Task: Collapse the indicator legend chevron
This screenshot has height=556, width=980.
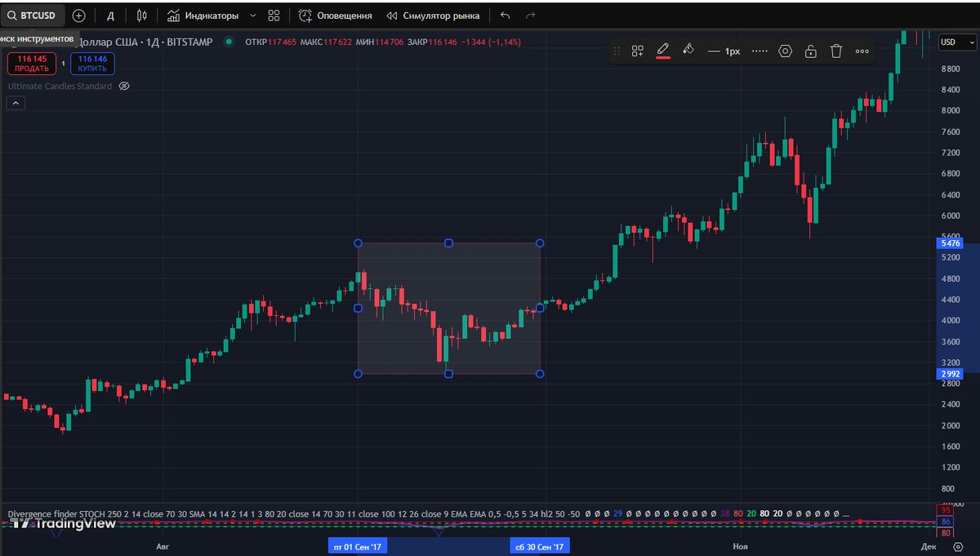Action: point(16,103)
